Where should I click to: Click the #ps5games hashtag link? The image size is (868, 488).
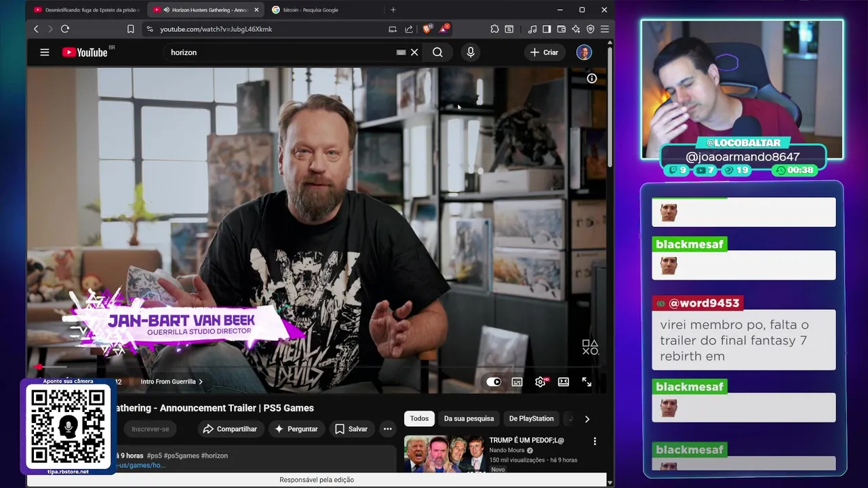(182, 455)
